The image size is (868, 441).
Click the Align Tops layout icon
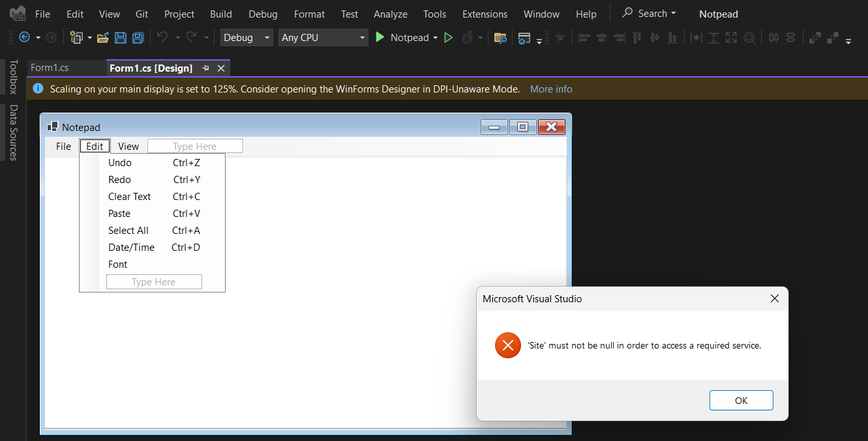(637, 38)
